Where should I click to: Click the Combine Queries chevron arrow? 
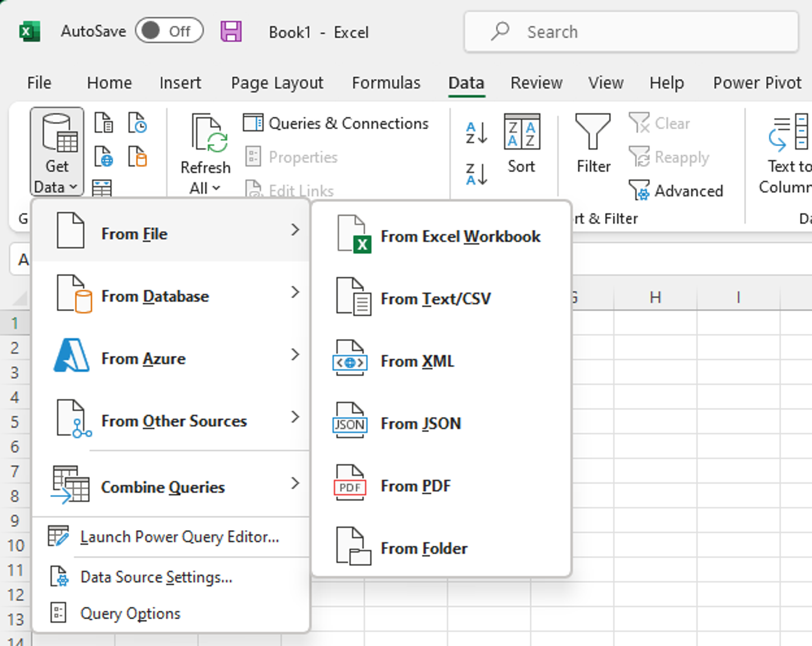(295, 483)
